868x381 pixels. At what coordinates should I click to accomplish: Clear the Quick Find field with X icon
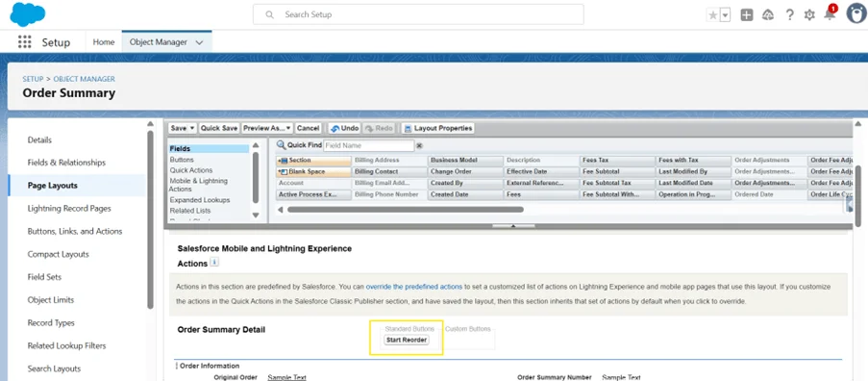(x=420, y=145)
